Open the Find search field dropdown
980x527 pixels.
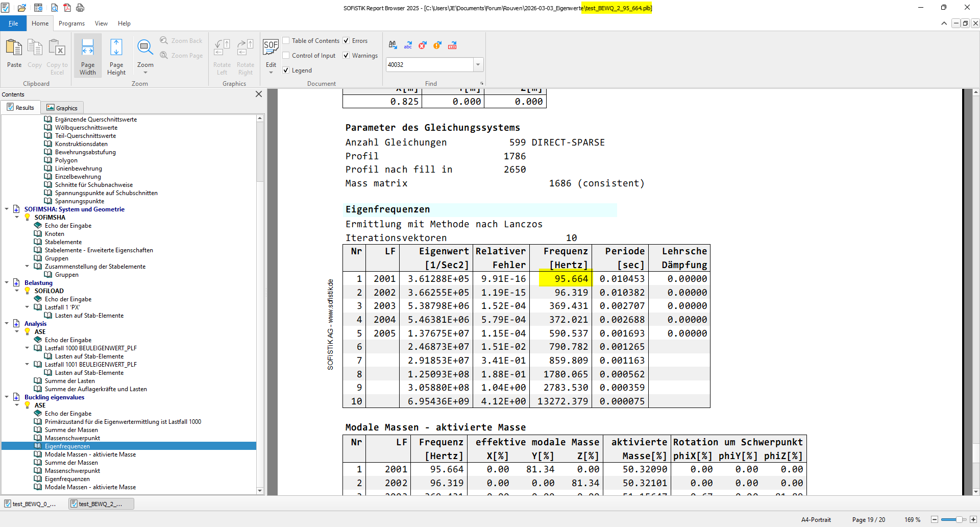(478, 65)
